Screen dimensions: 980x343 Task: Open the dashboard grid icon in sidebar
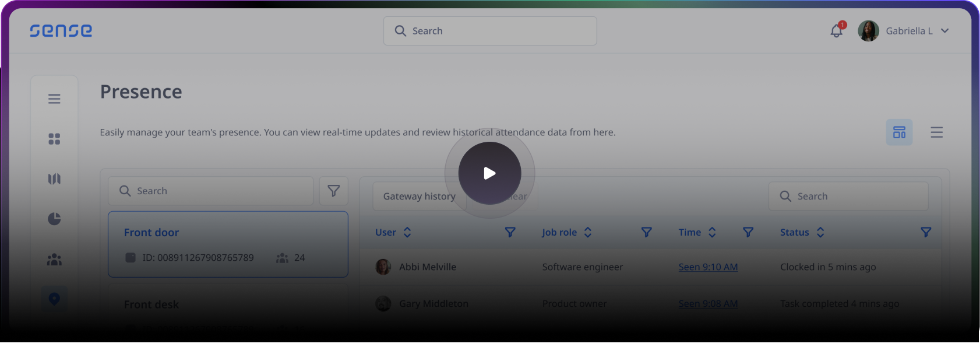[54, 139]
